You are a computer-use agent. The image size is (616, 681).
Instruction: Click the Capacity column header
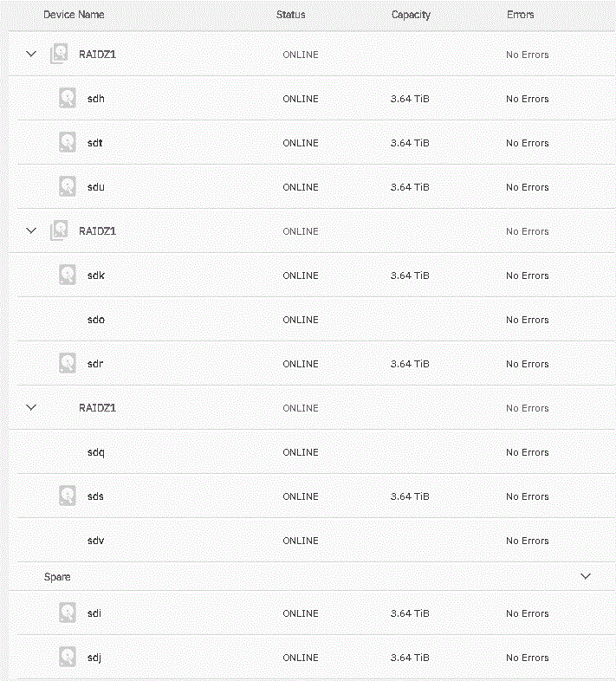coord(411,15)
